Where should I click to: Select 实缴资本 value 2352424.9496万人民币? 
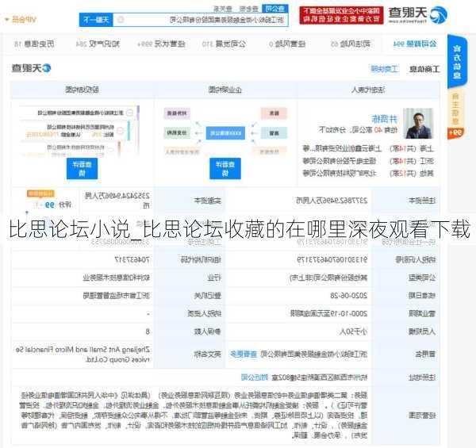pyautogui.click(x=117, y=201)
